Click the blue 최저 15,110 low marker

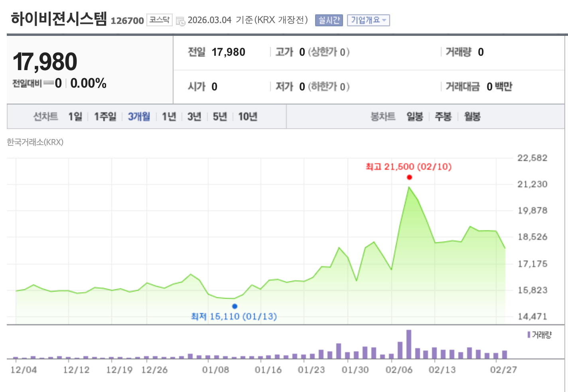click(x=235, y=306)
